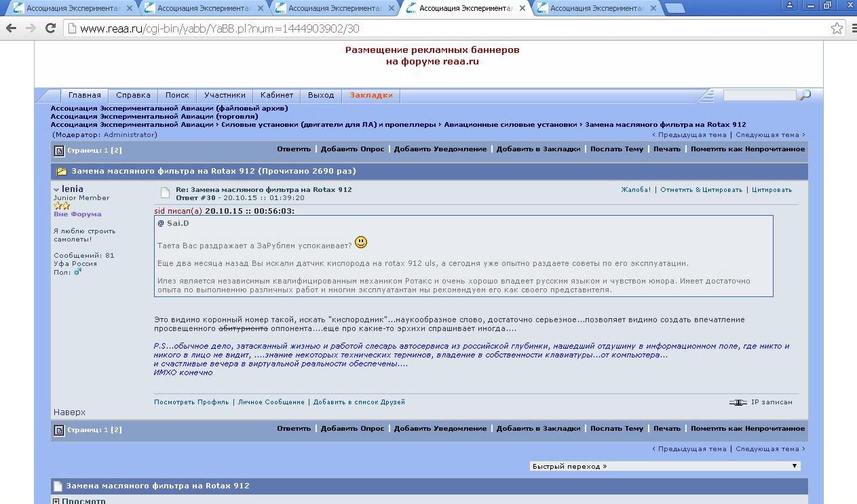Image resolution: width=857 pixels, height=504 pixels.
Task: Open Посмотреть Профиль link
Action: pyautogui.click(x=191, y=402)
